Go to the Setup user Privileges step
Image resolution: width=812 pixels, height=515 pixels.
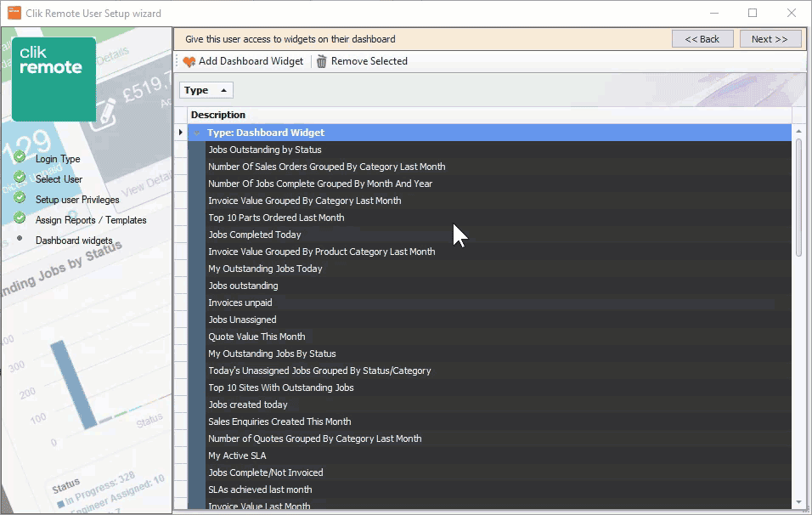79,199
